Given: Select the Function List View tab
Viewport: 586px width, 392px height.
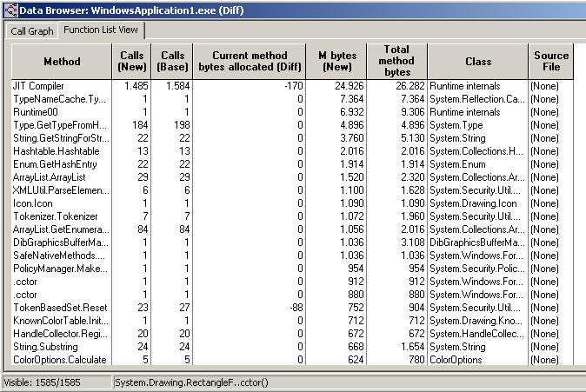Looking at the screenshot, I should coord(103,30).
